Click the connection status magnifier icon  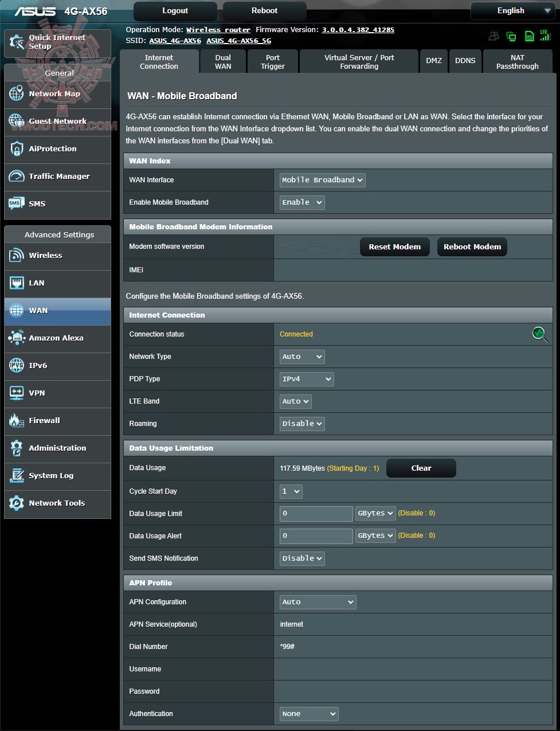[x=540, y=334]
